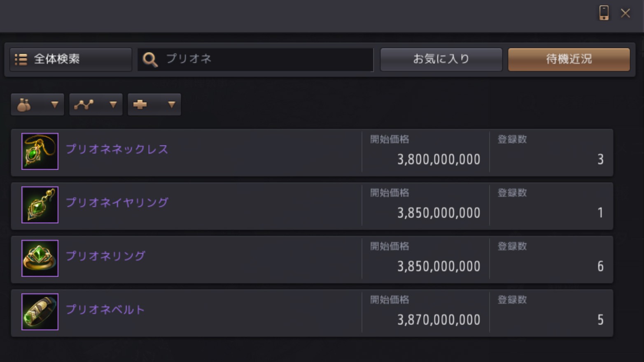Focus the プリオネ search input field
644x362 pixels.
coord(268,60)
